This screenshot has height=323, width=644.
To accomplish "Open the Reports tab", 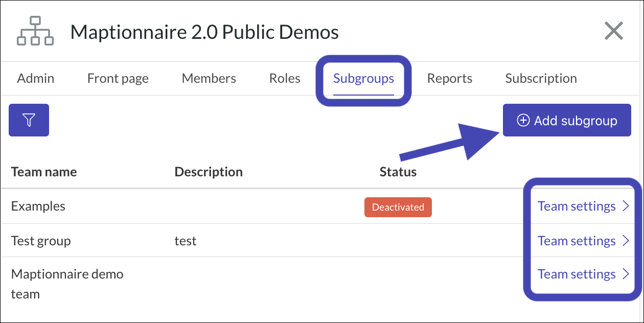I will click(x=450, y=78).
